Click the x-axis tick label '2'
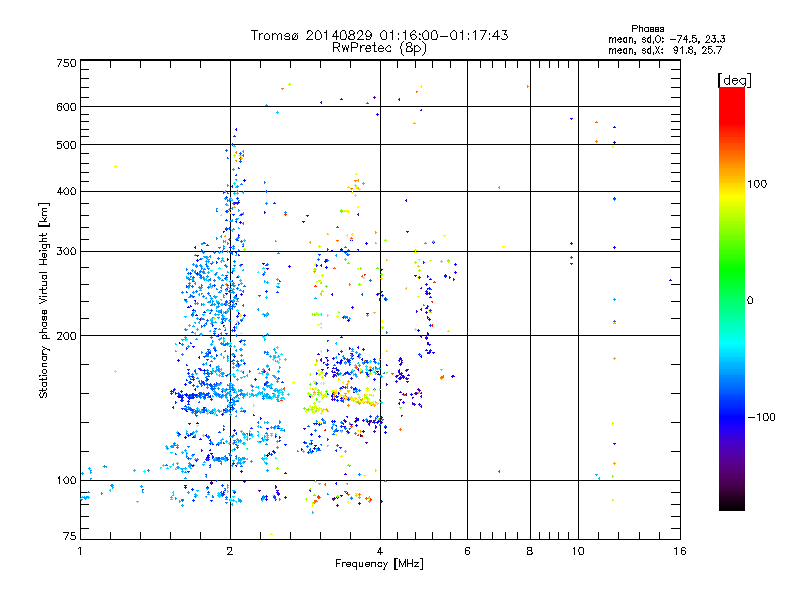 click(x=230, y=551)
